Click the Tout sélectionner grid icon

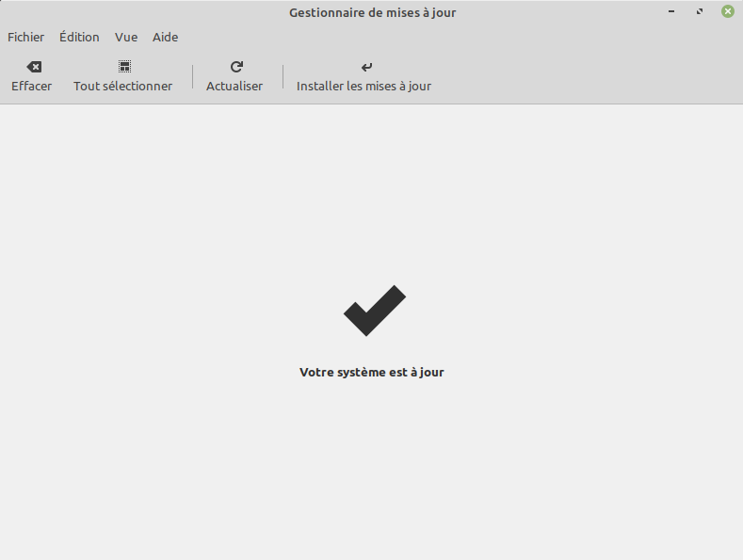(x=124, y=67)
